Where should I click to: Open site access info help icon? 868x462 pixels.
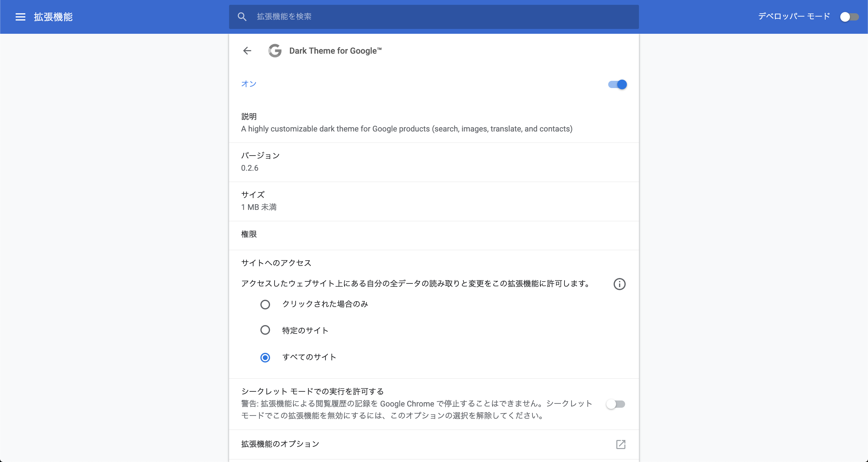[x=619, y=284]
